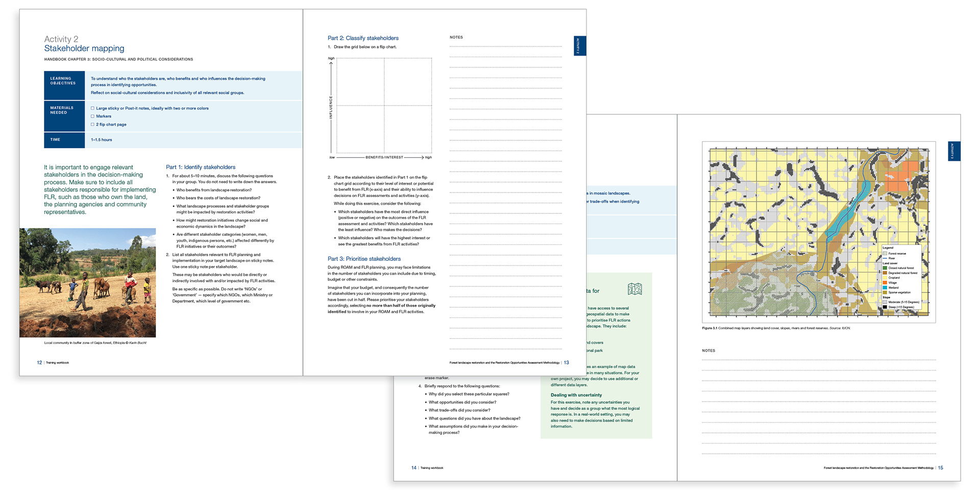Click the 'Materials Needed' label cell

[64, 116]
